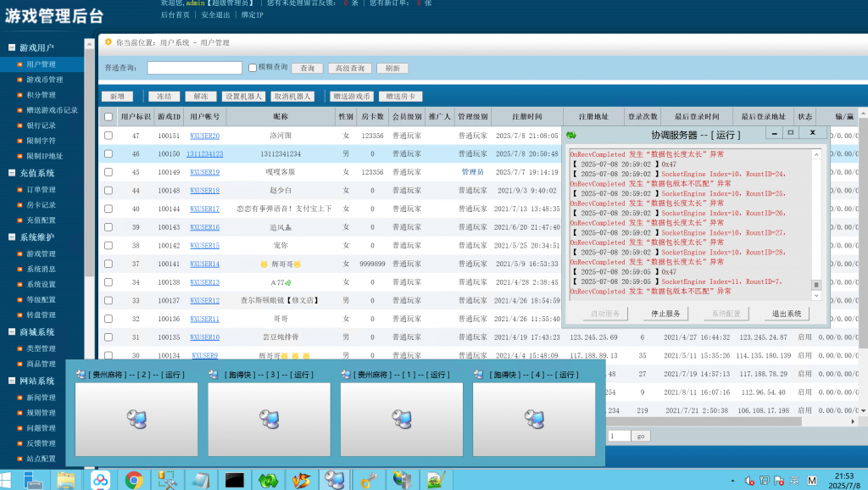Collapse the 充值系统 sidebar section

click(x=12, y=173)
